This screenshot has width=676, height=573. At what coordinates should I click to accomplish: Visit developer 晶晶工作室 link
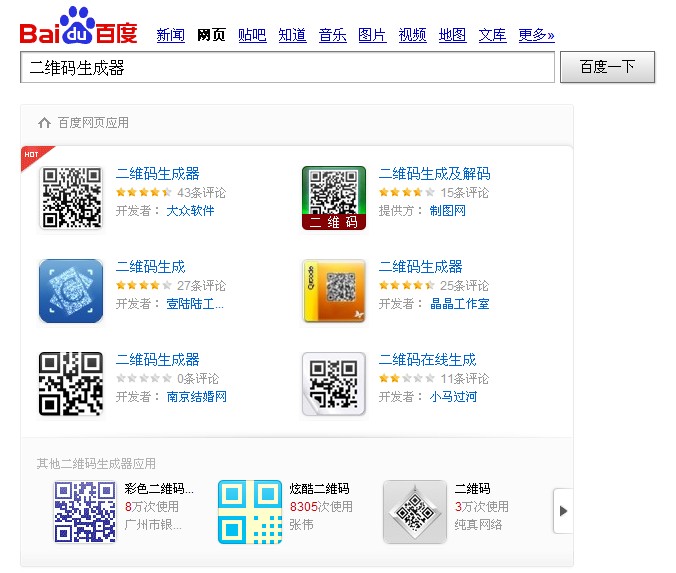coord(459,304)
